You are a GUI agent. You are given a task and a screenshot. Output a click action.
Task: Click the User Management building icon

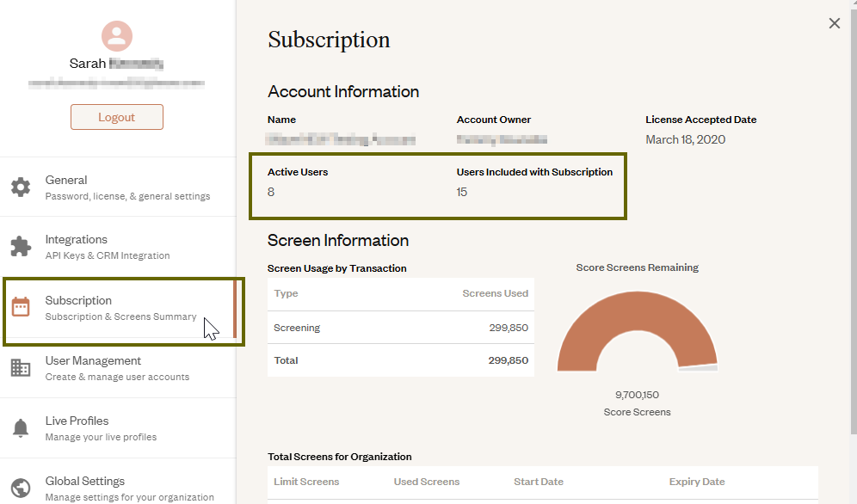pos(21,367)
